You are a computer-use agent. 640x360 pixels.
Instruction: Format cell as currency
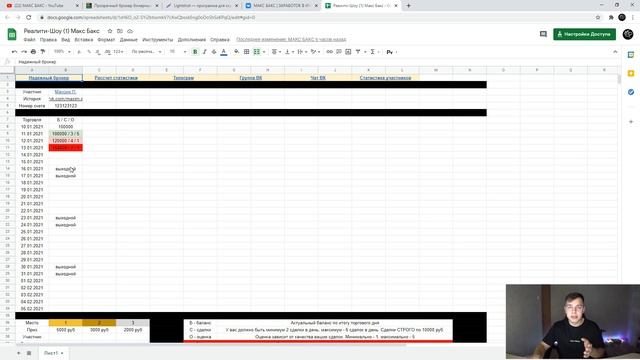tap(79, 52)
